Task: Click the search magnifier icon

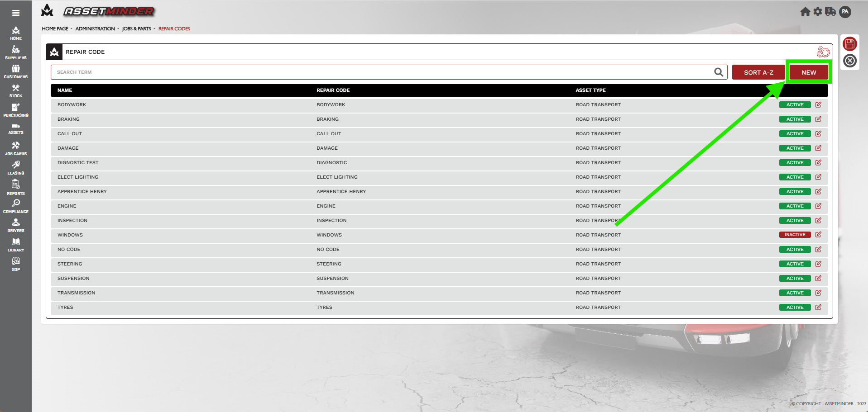Action: coord(719,72)
